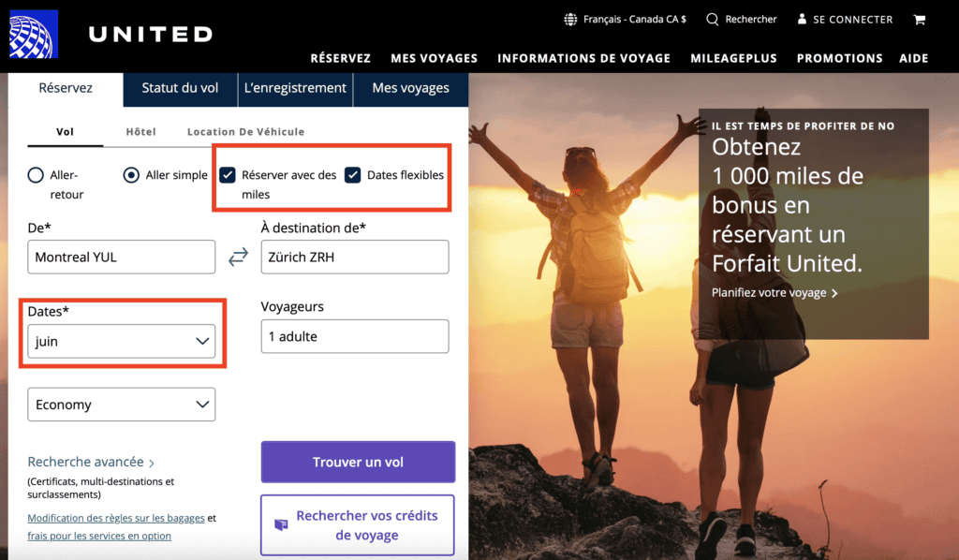Click the person icon next to SE CONNECTER
This screenshot has height=560, width=959.
(x=801, y=19)
